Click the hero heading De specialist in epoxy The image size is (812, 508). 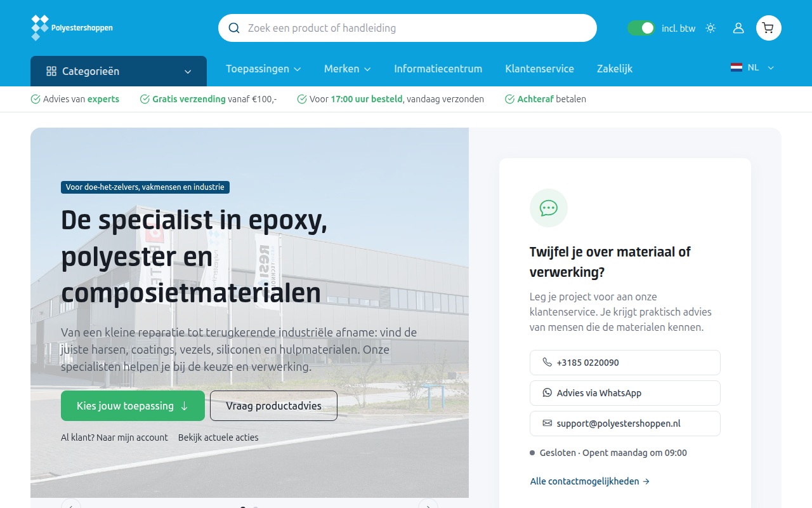194,257
